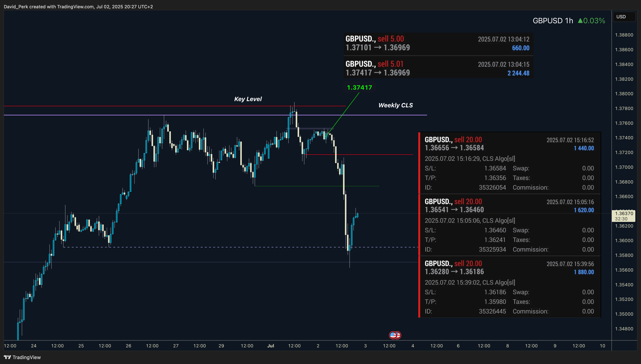The height and width of the screenshot is (364, 641).
Task: Click the 1.34800 price axis label
Action: click(624, 329)
